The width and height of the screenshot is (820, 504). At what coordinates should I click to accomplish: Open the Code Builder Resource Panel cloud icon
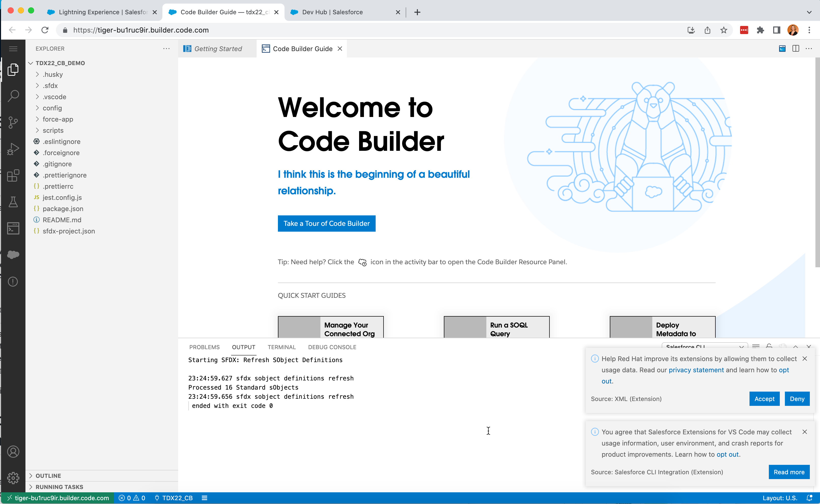click(x=13, y=255)
